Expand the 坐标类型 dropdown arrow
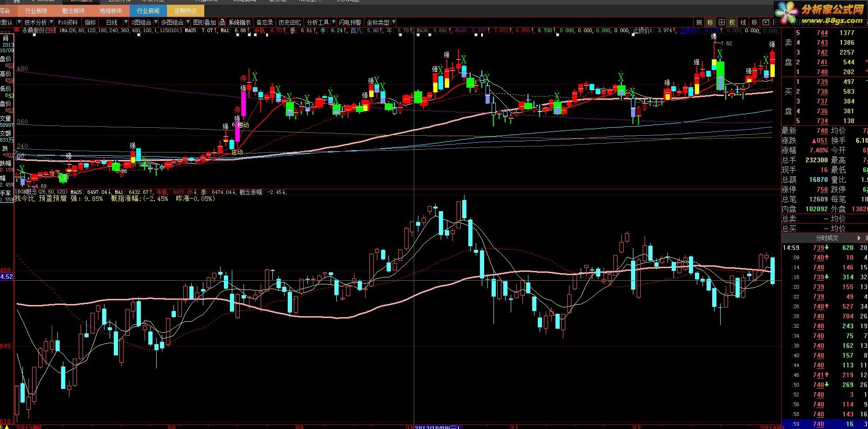The width and height of the screenshot is (868, 429). [x=394, y=22]
